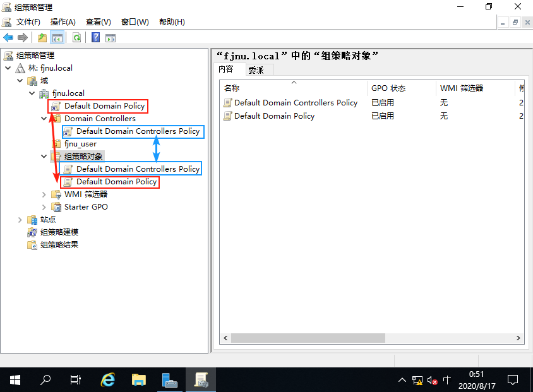The image size is (533, 392).
Task: Expand the WMI 筛选器 node
Action: 44,194
